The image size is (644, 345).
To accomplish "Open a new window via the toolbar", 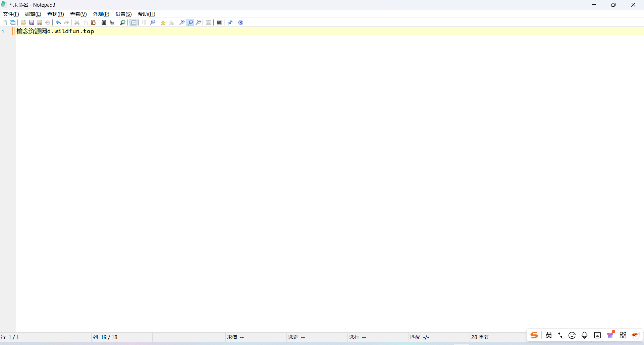I will pyautogui.click(x=13, y=22).
